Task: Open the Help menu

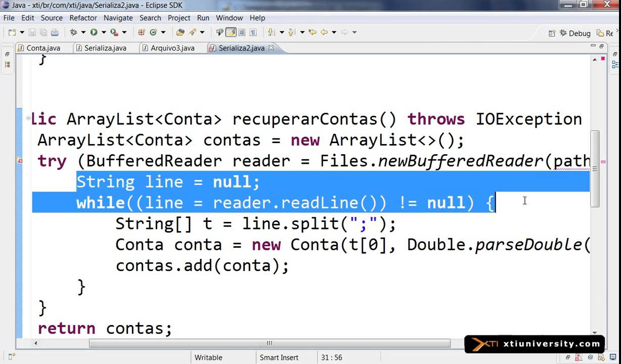Action: [257, 18]
